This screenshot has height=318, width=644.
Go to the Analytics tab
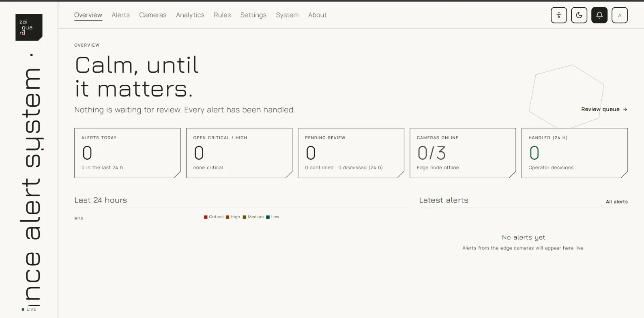click(190, 15)
